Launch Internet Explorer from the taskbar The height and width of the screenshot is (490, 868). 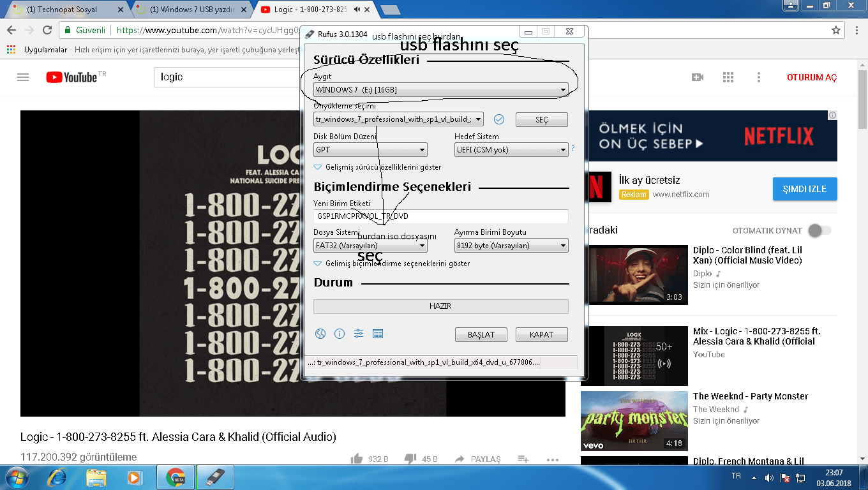pyautogui.click(x=57, y=477)
